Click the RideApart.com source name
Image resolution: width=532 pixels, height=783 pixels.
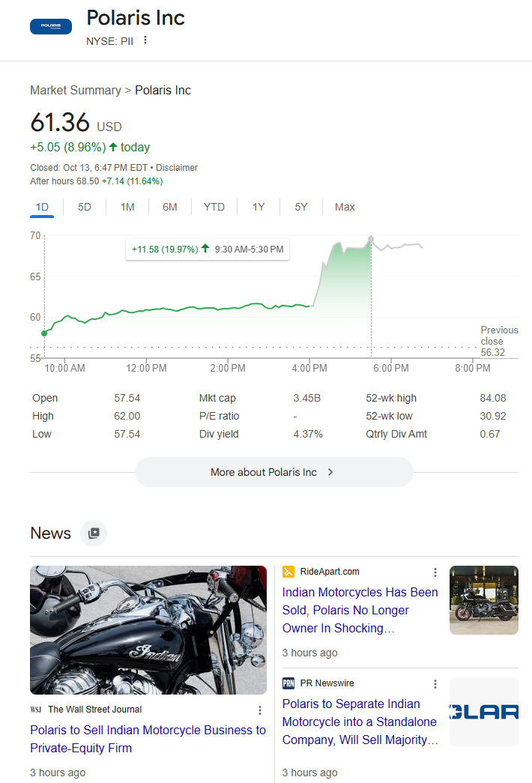click(x=330, y=572)
